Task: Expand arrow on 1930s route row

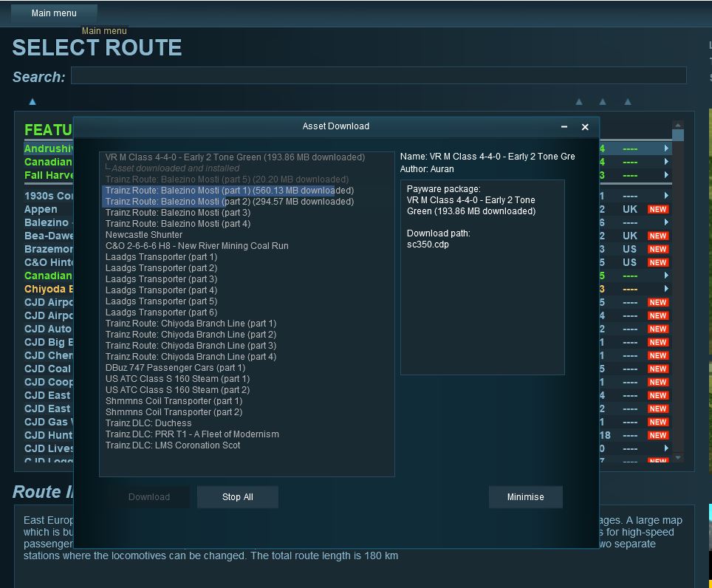Action: click(666, 196)
